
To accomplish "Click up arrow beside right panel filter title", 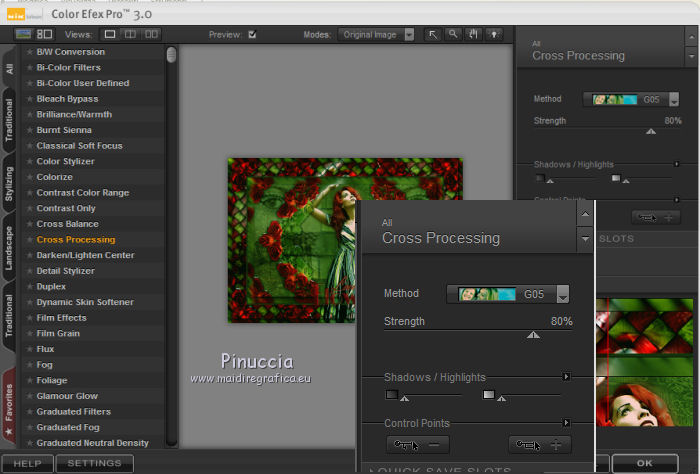I will [x=692, y=37].
